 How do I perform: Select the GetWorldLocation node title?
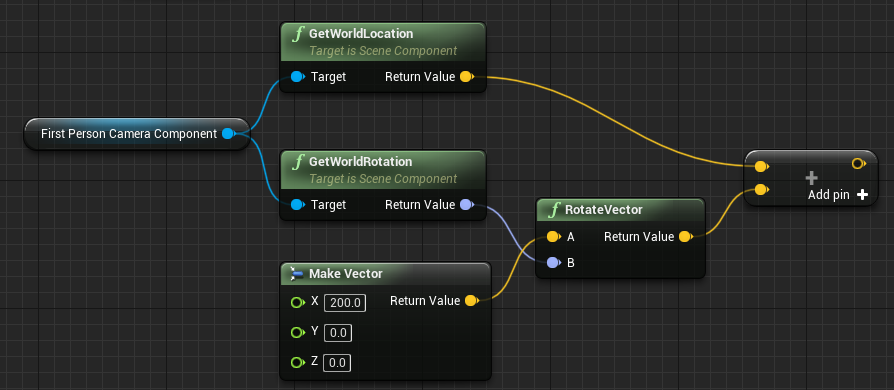[x=361, y=34]
